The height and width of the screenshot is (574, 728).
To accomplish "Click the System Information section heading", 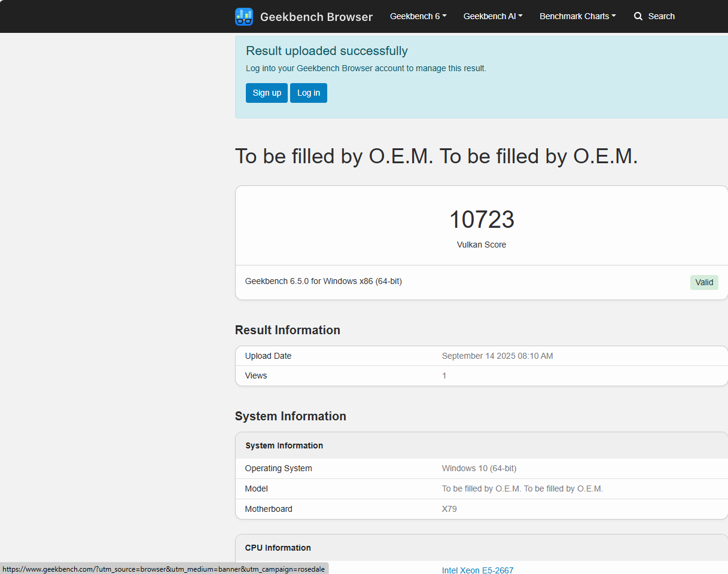I will (291, 416).
